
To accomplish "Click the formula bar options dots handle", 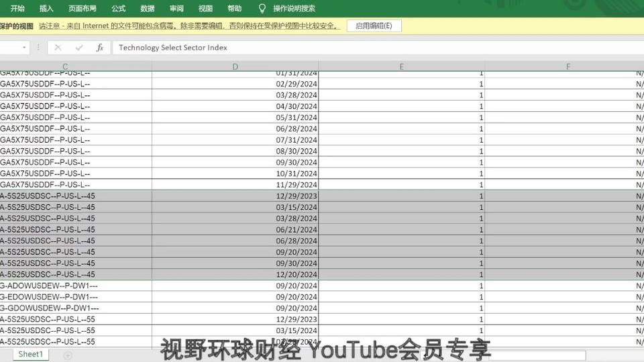I will pos(38,48).
